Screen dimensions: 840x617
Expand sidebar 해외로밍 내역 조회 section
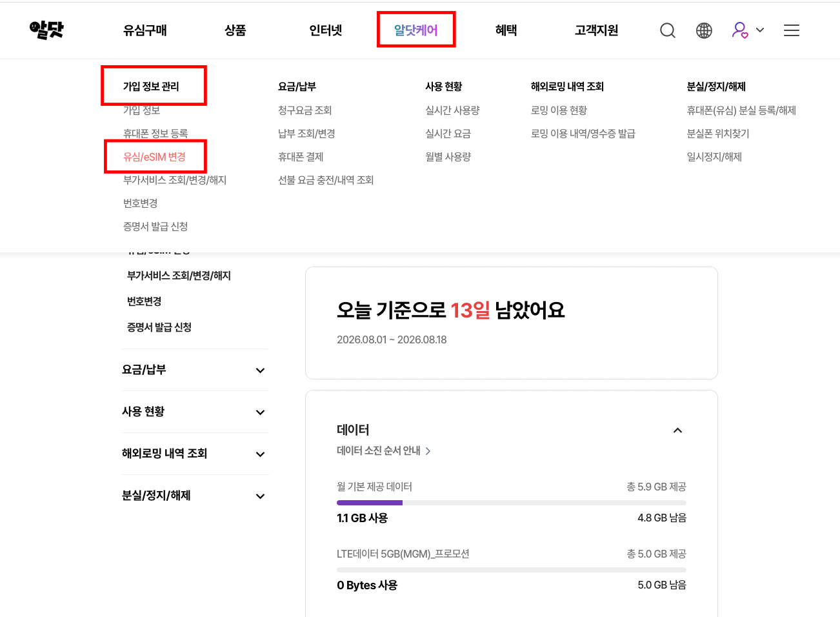point(194,454)
